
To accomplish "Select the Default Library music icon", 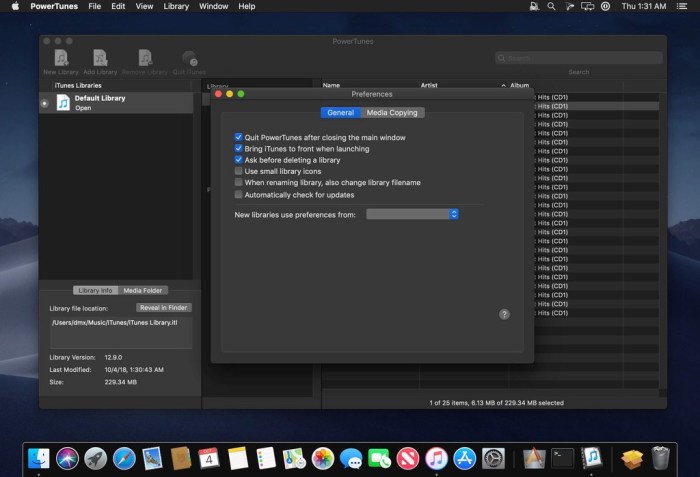I will [x=62, y=102].
